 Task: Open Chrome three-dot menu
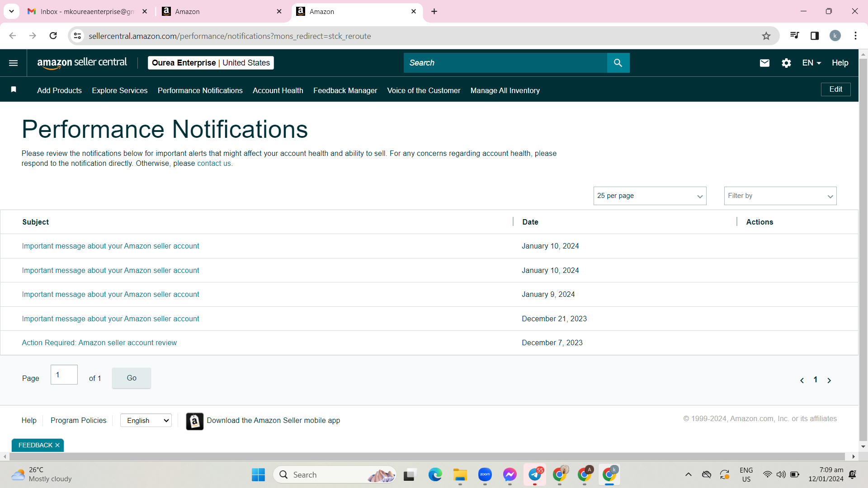tap(855, 36)
